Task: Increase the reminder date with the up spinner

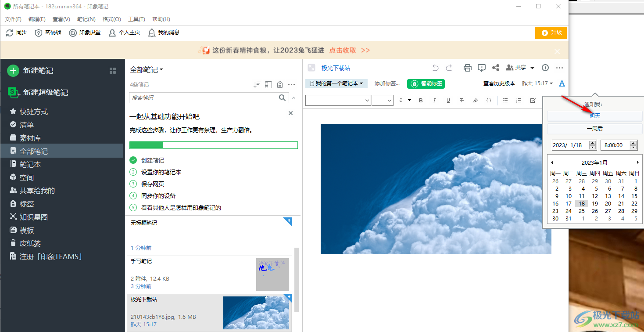Action: (x=593, y=143)
